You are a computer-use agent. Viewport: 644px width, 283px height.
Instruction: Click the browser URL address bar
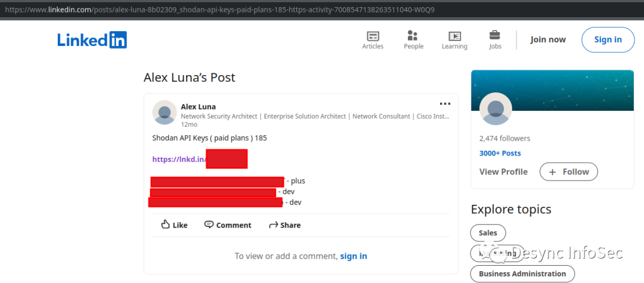click(322, 10)
